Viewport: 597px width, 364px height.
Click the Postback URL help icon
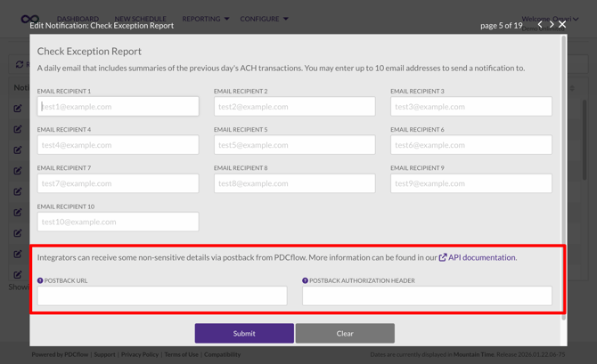(40, 280)
